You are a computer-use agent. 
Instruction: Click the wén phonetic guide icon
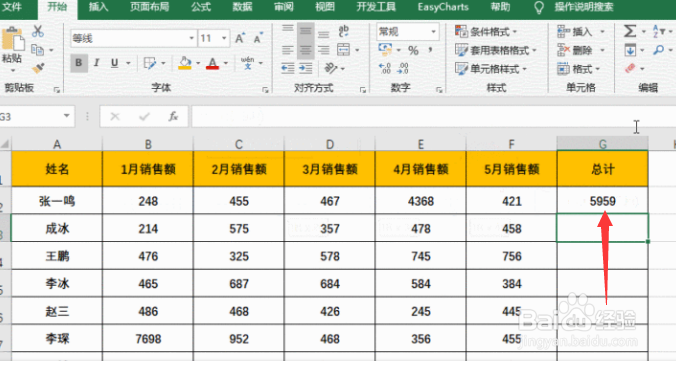247,63
